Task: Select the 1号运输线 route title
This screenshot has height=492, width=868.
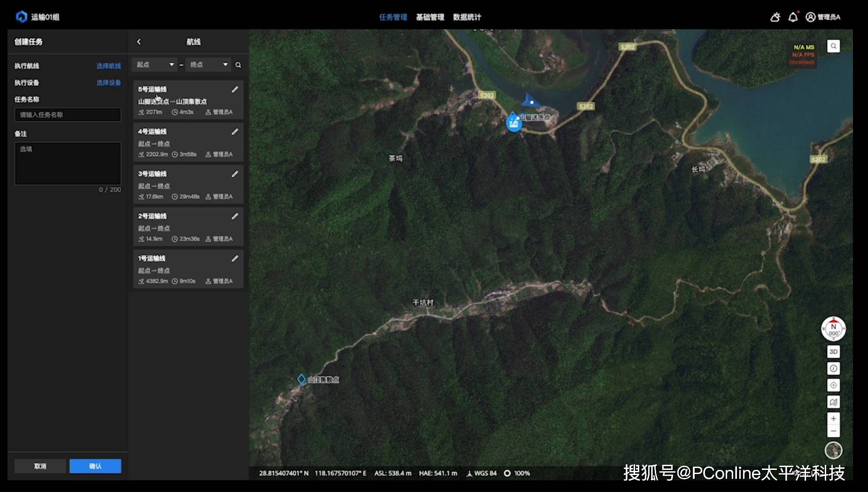Action: [152, 258]
